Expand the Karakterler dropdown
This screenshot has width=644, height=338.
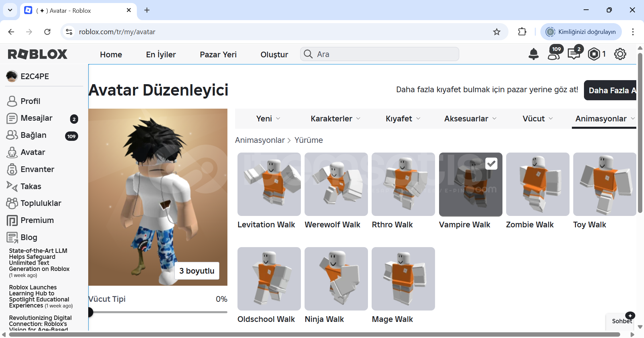tap(336, 119)
